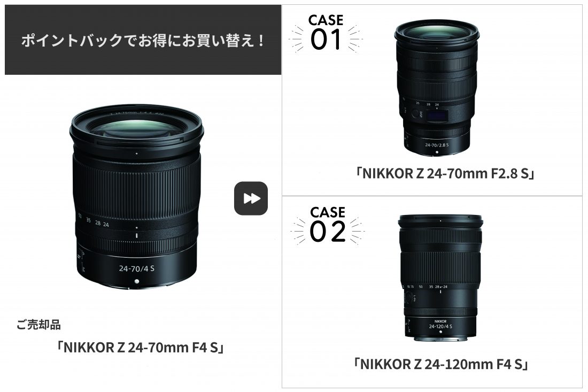Click the large 01 number
Screen dimensions: 588x392
pyautogui.click(x=326, y=40)
